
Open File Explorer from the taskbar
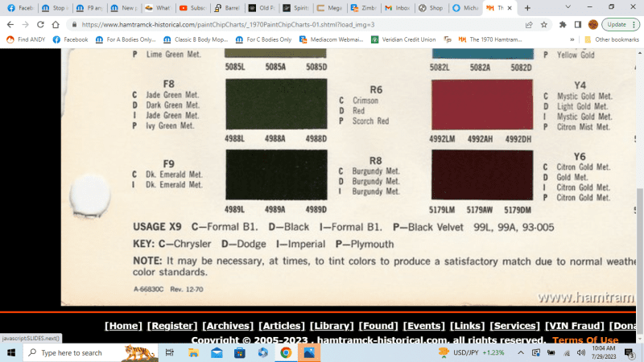[x=193, y=352]
